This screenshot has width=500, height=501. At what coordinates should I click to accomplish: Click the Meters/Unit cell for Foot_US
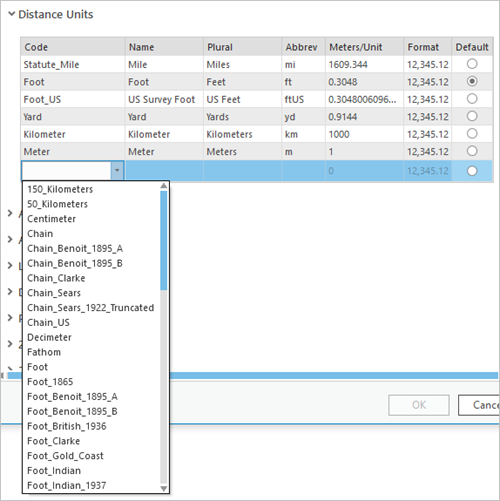point(364,99)
